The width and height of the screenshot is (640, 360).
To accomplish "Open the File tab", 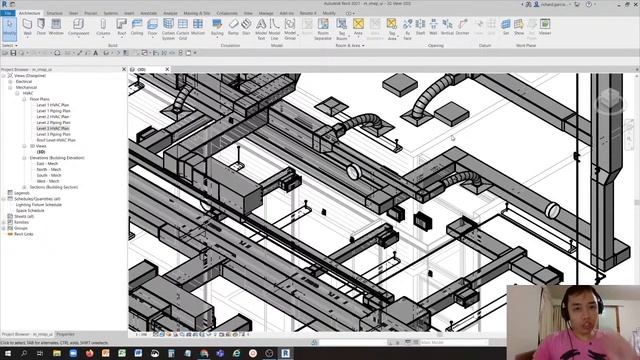I will click(8, 13).
